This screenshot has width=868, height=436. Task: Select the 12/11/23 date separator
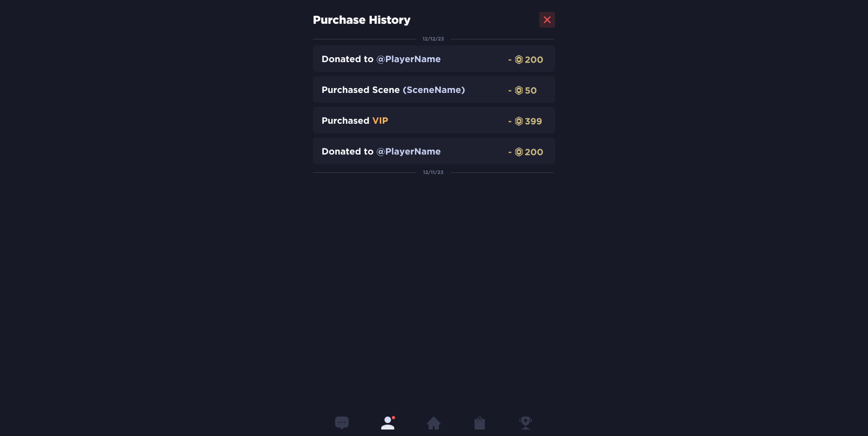pyautogui.click(x=433, y=172)
